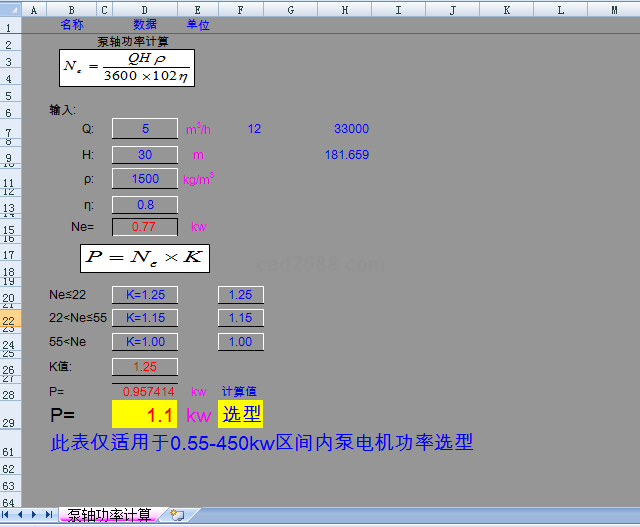Click the Q input cell containing 5

click(x=145, y=129)
